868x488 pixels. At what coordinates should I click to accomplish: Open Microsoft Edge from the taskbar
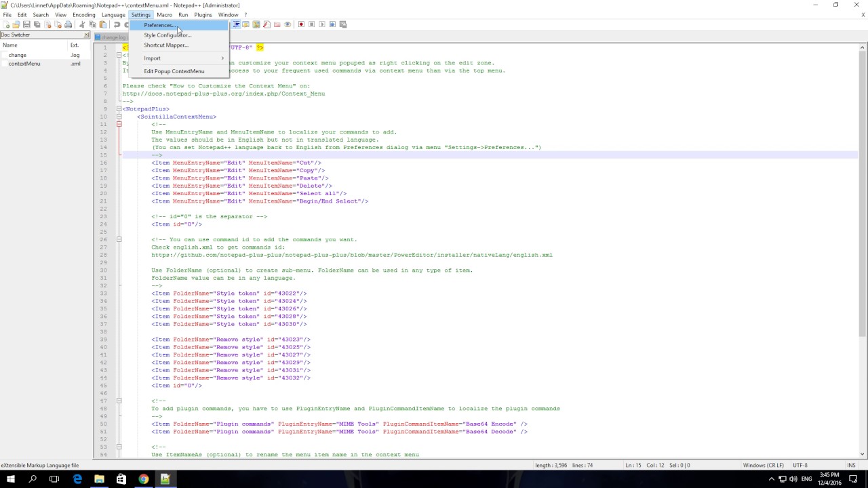(x=77, y=479)
